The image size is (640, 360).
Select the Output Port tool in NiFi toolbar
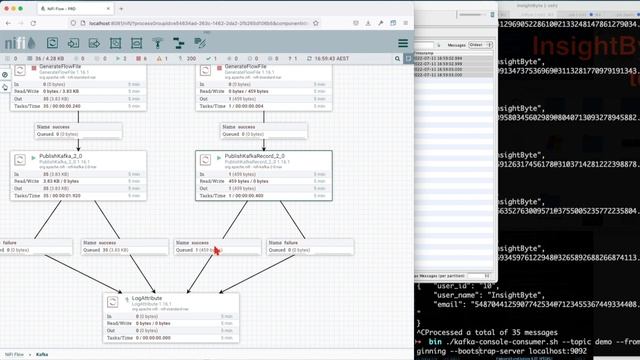94,43
